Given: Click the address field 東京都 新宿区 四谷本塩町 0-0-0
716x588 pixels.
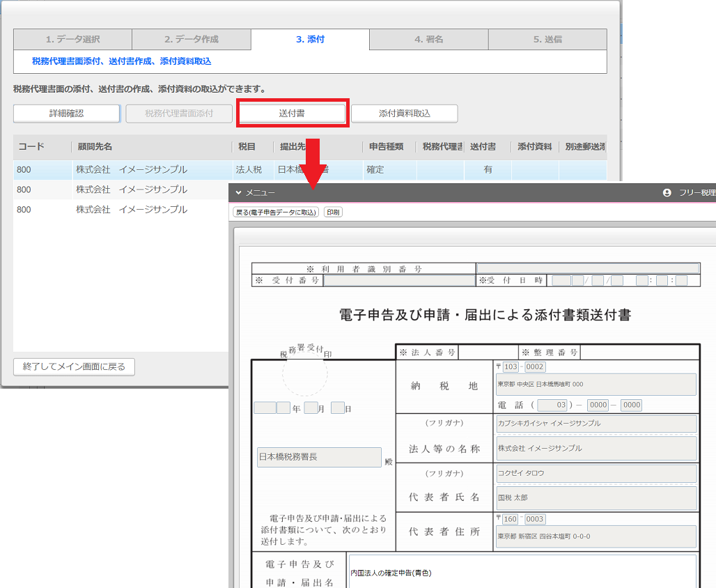Looking at the screenshot, I should pos(596,536).
